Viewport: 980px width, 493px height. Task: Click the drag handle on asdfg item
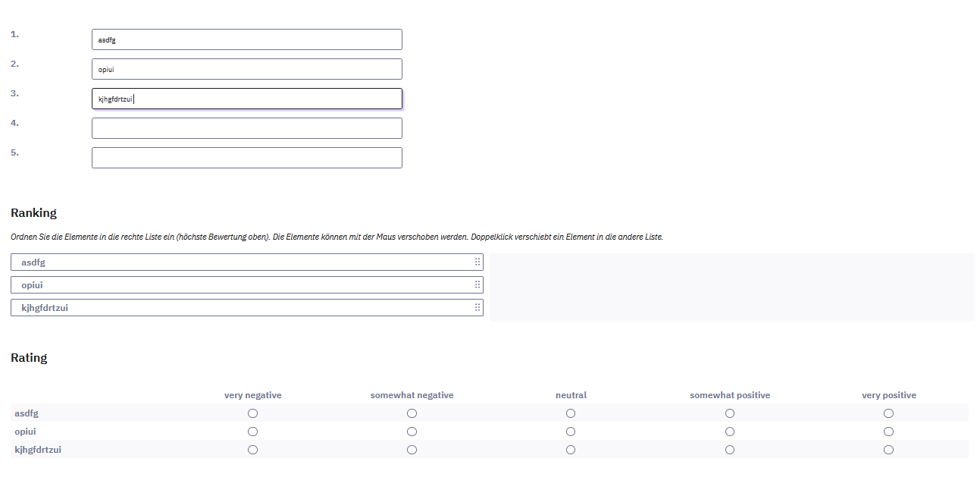(x=477, y=262)
